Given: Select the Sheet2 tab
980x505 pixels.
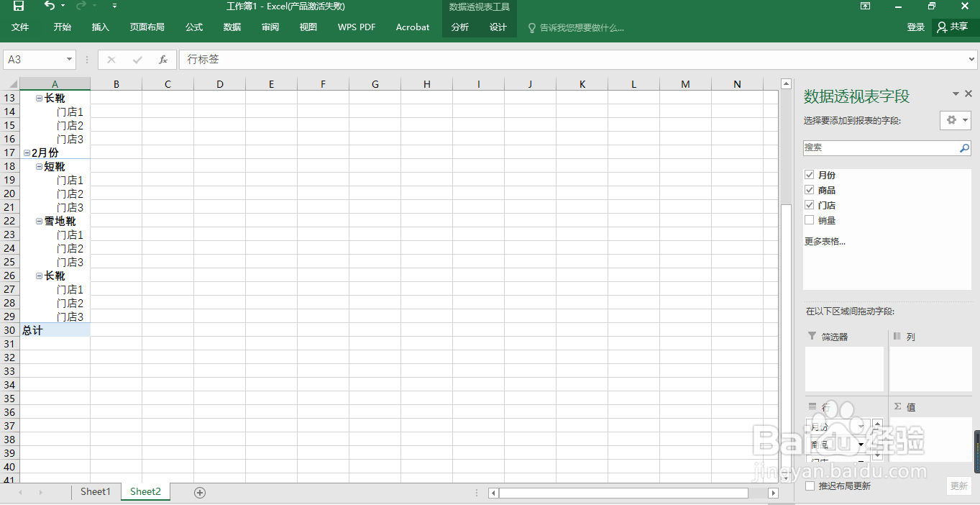Looking at the screenshot, I should pyautogui.click(x=145, y=492).
